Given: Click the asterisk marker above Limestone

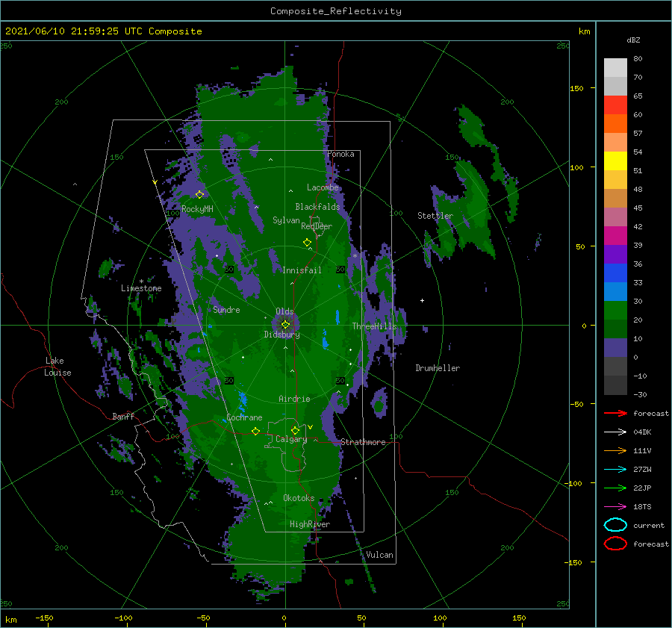Looking at the screenshot, I should (x=141, y=282).
